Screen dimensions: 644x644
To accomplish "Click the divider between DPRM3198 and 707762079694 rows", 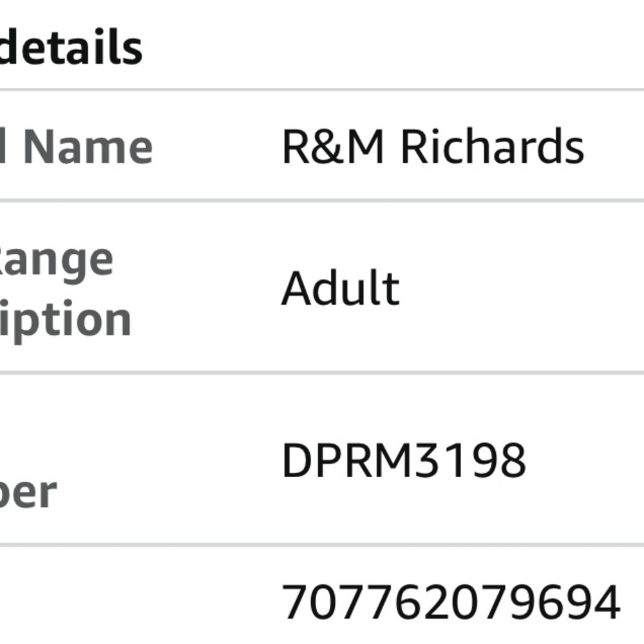I will pos(322,545).
